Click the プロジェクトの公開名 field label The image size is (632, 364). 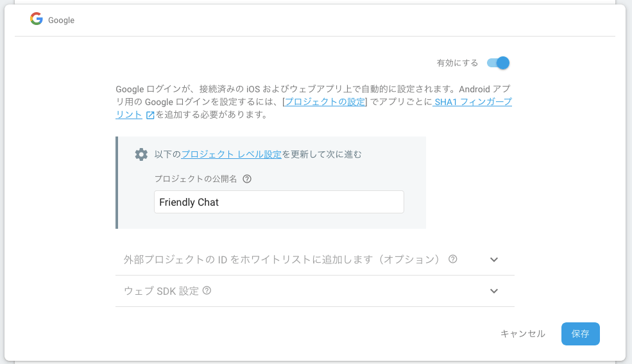[196, 179]
